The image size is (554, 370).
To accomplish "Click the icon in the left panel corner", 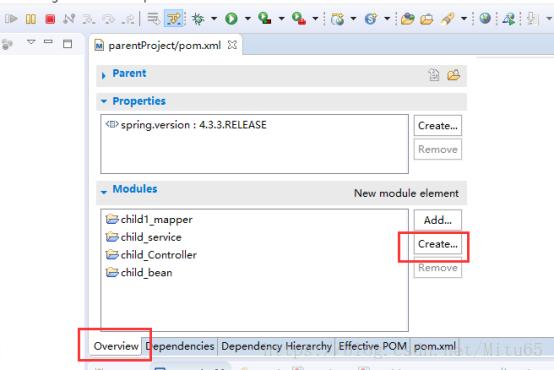I will (7, 44).
